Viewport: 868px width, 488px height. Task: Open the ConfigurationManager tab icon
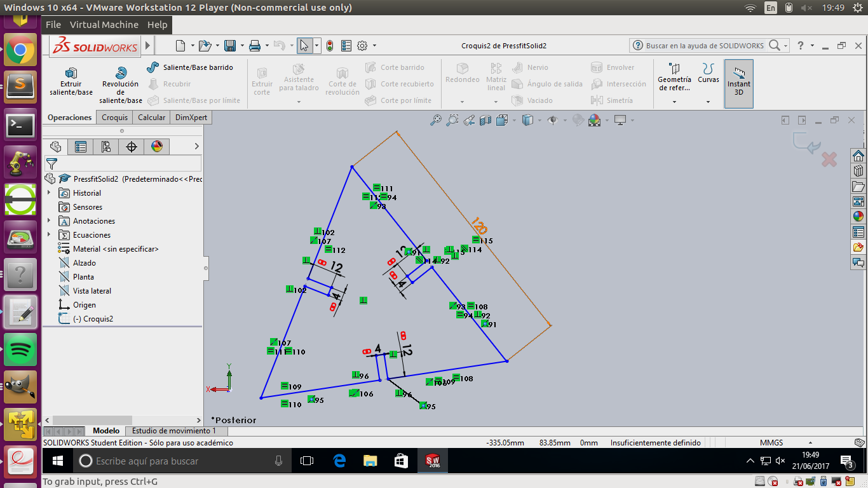(x=106, y=147)
